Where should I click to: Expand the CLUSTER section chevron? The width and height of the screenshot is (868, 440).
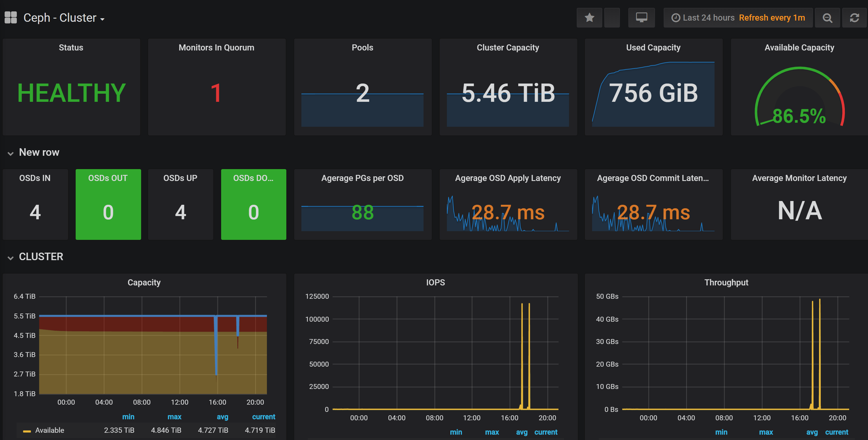tap(11, 258)
